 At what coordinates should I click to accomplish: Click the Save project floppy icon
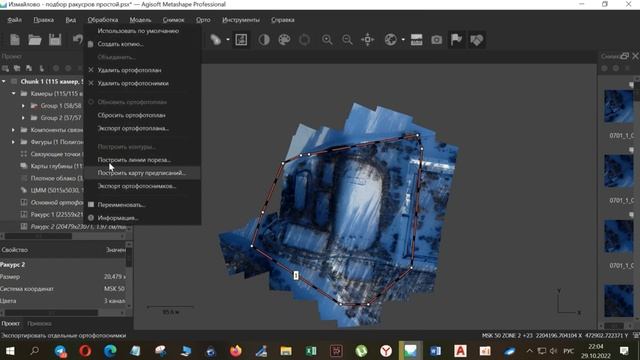[x=55, y=40]
